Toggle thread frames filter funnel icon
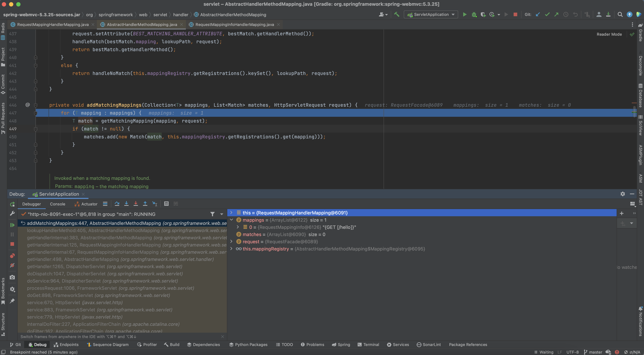644x355 pixels. point(212,214)
